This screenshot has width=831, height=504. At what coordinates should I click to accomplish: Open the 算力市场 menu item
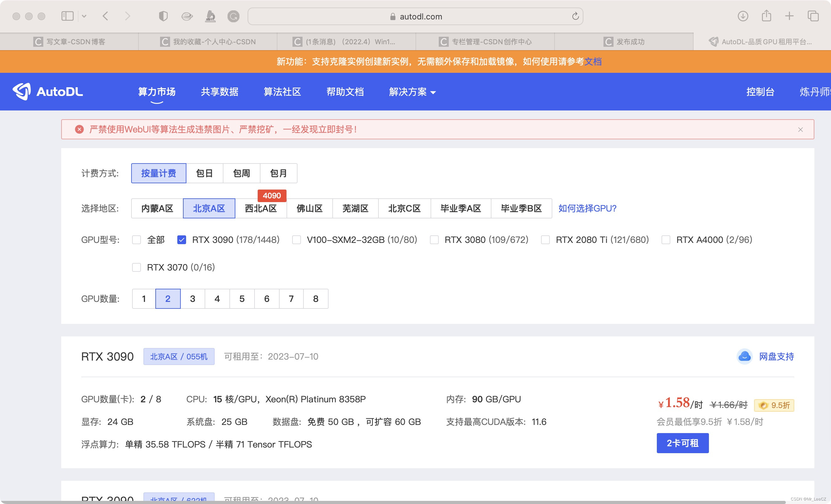click(157, 91)
